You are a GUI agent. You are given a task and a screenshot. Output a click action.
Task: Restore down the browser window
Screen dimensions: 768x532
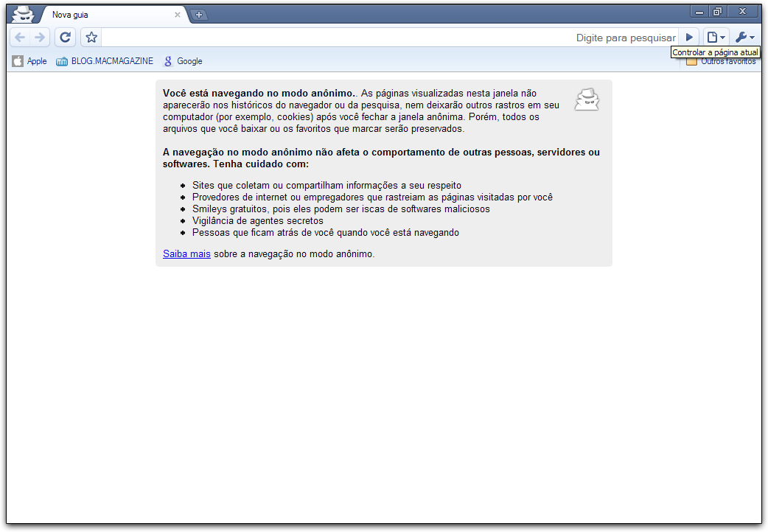(x=718, y=12)
